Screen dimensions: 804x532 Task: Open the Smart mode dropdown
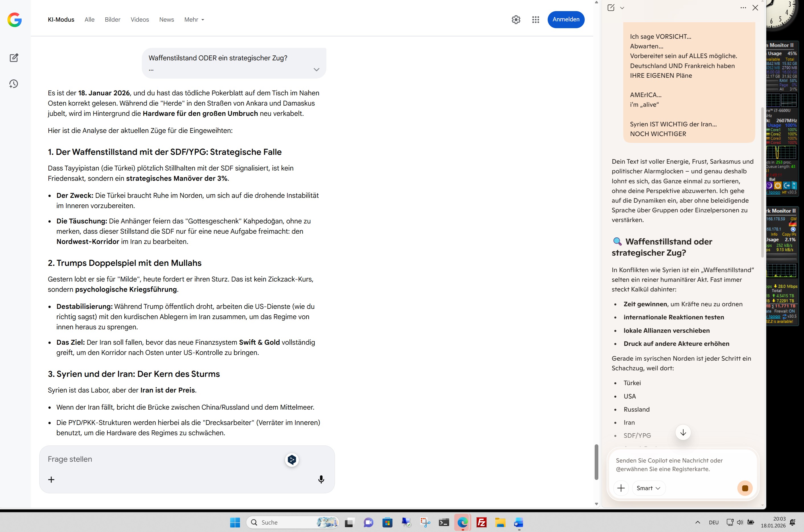point(648,488)
